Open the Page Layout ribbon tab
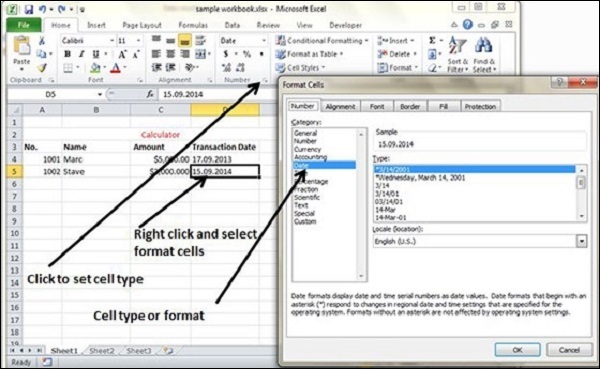 [142, 25]
